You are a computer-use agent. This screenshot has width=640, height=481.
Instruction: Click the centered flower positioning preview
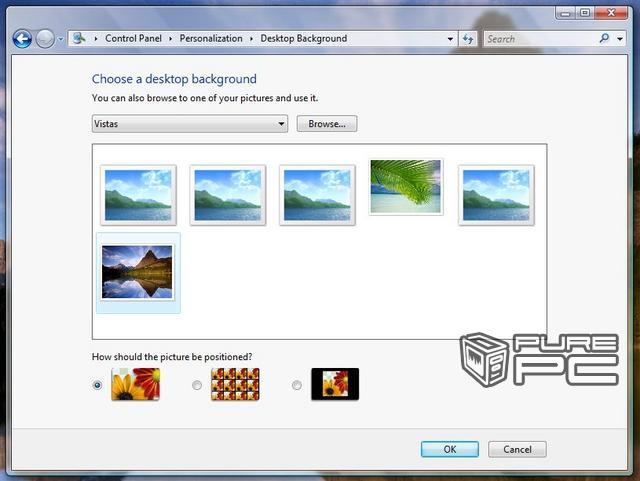335,384
